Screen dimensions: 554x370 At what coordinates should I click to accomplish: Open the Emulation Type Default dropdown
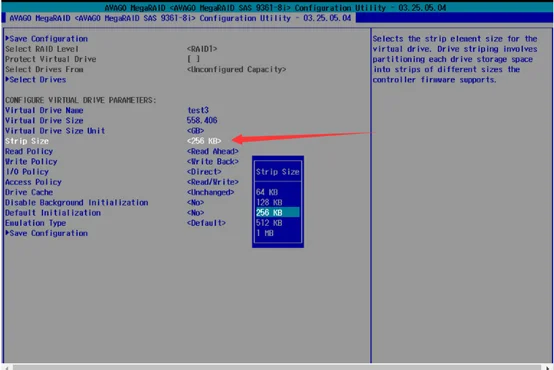[x=206, y=223]
